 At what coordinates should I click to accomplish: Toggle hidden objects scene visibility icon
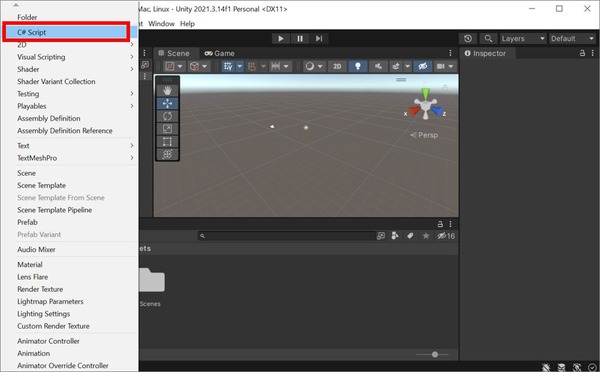tap(422, 66)
